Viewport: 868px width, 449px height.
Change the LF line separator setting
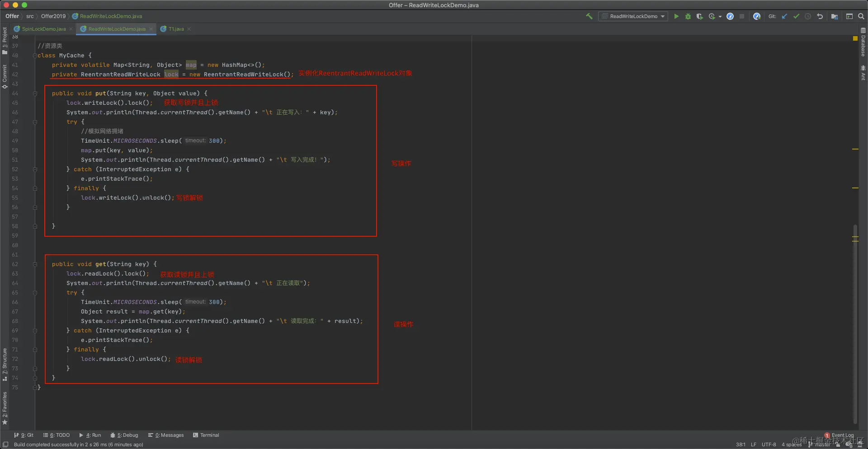pos(754,445)
